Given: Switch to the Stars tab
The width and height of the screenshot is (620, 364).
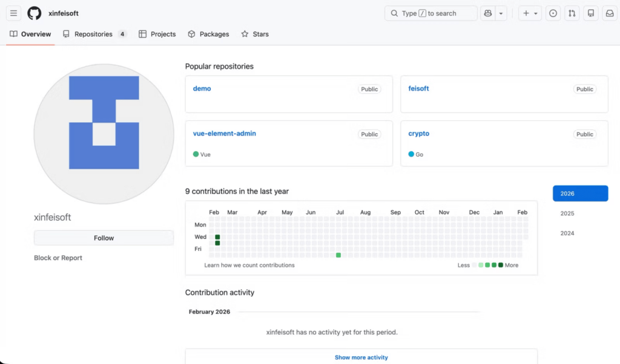Looking at the screenshot, I should click(x=255, y=34).
